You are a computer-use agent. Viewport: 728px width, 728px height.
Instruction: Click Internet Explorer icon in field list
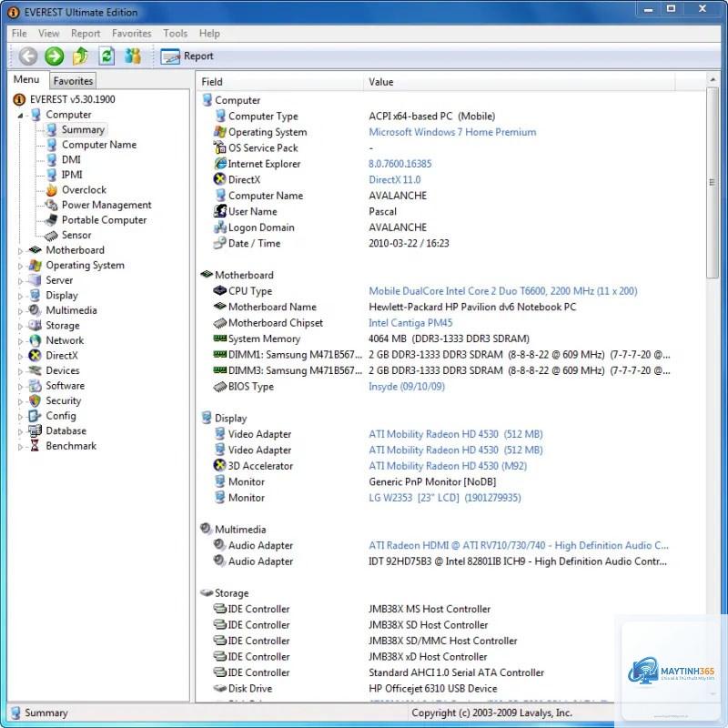[220, 164]
